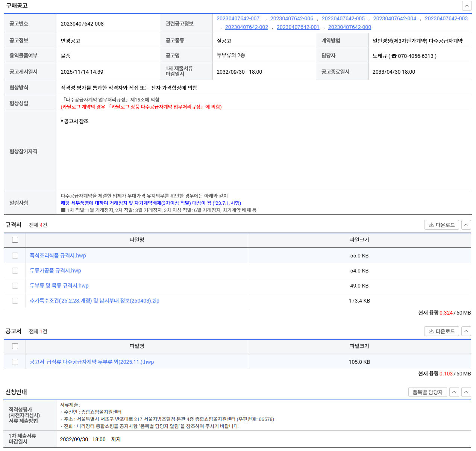This screenshot has width=476, height=451.
Task: Check the 즉석조리식품 규격서.hwp file checkbox
Action: click(x=15, y=256)
